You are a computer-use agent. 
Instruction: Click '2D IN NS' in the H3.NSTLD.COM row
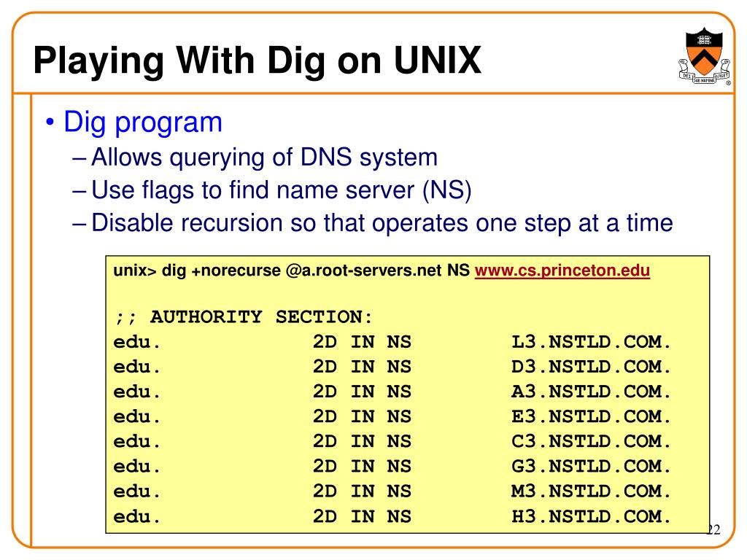[362, 516]
